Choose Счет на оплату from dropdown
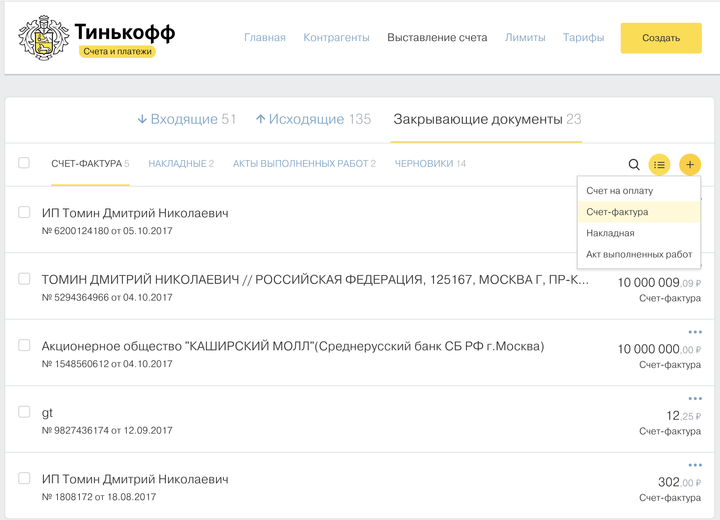The height and width of the screenshot is (520, 720). pos(639,191)
